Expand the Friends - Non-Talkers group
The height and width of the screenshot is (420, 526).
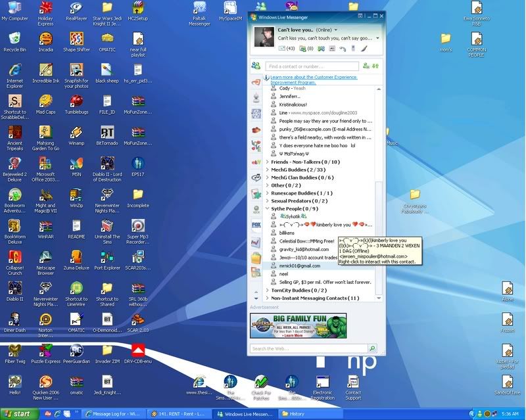pos(268,162)
